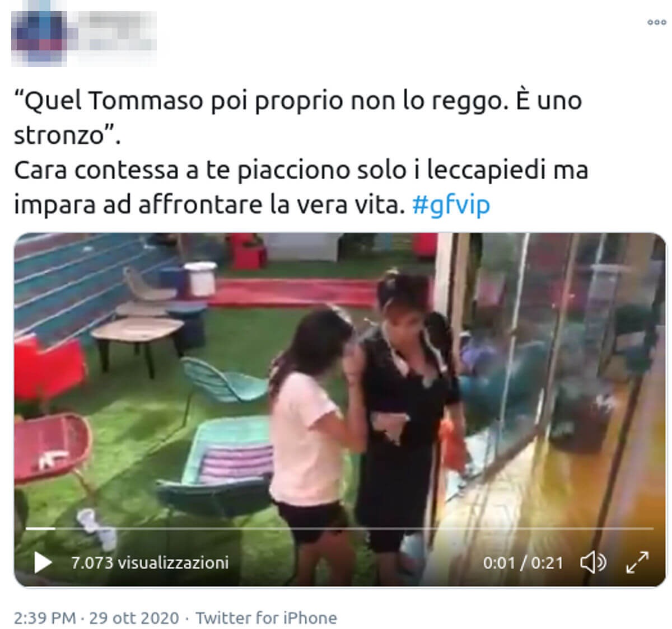Open the #gfvip hashtag
This screenshot has width=672, height=629.
[451, 205]
